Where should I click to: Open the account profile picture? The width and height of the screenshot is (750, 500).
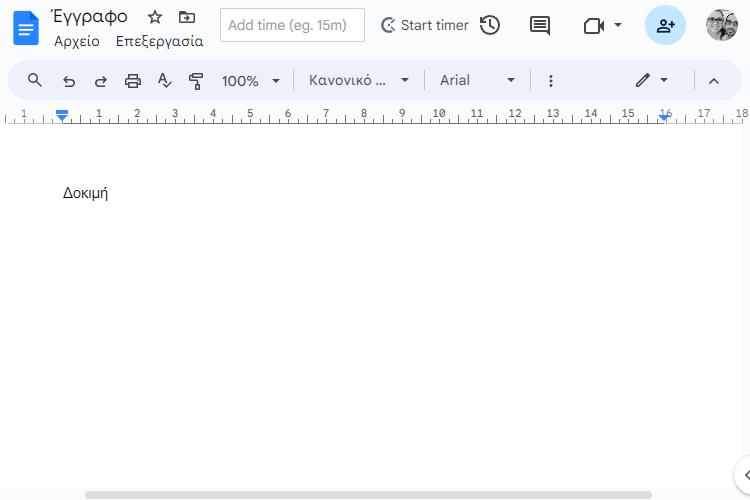[x=722, y=25]
